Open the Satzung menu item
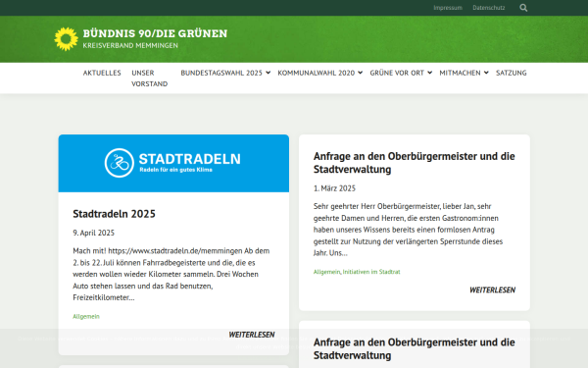 point(512,73)
